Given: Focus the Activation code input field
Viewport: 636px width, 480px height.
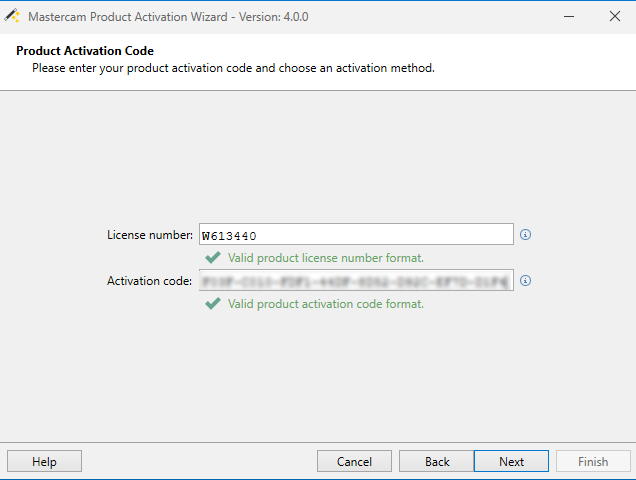Looking at the screenshot, I should click(355, 281).
